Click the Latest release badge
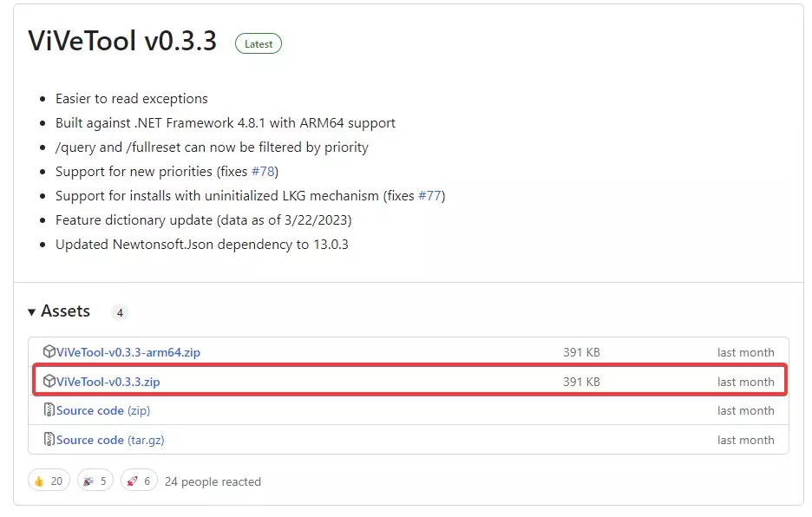 (x=259, y=44)
